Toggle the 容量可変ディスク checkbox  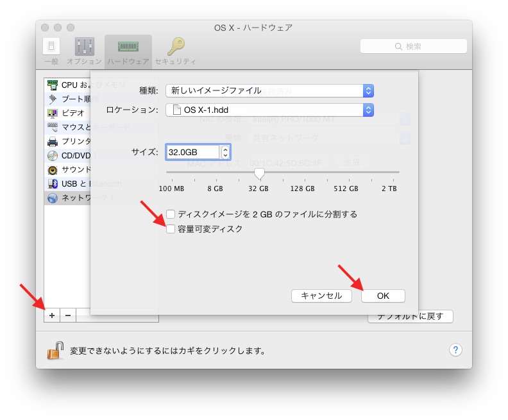pos(171,229)
